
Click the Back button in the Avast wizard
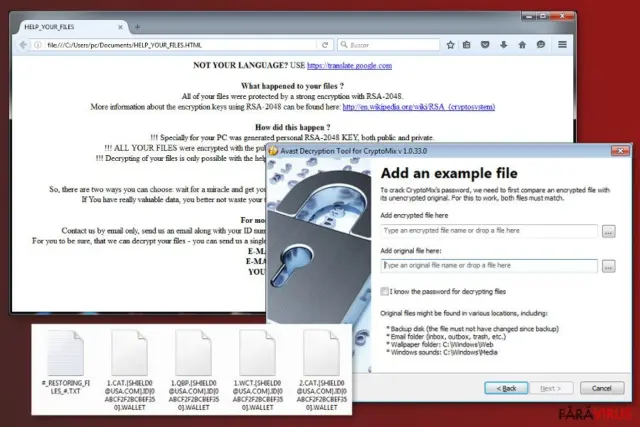coord(506,388)
